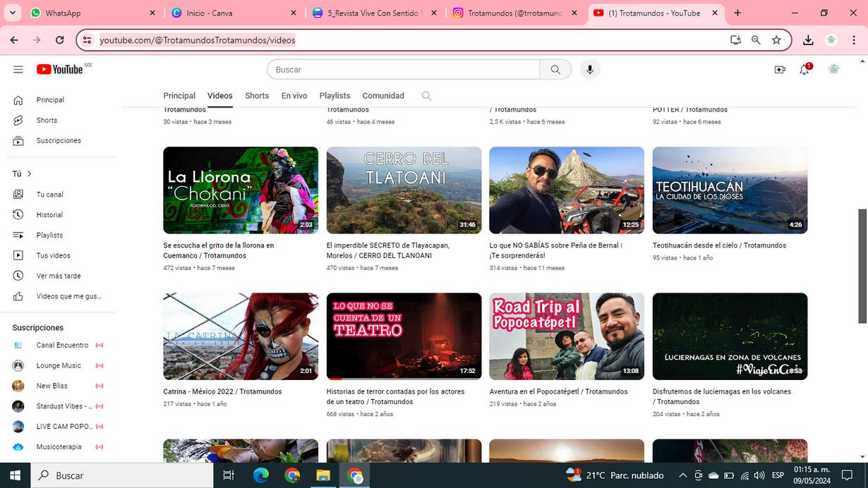868x488 pixels.
Task: Click the magnifier search button
Action: 555,69
